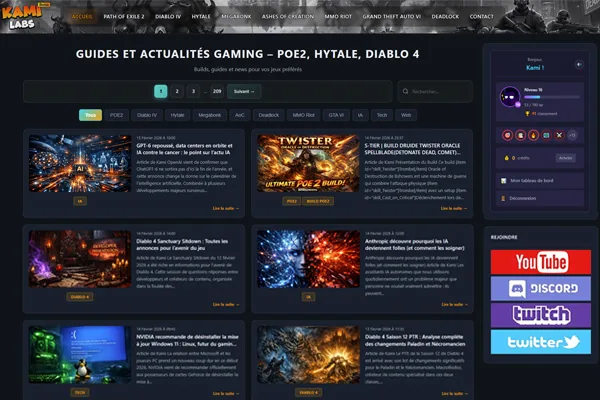
Task: Go to page 2 in pagination
Action: pyautogui.click(x=177, y=91)
